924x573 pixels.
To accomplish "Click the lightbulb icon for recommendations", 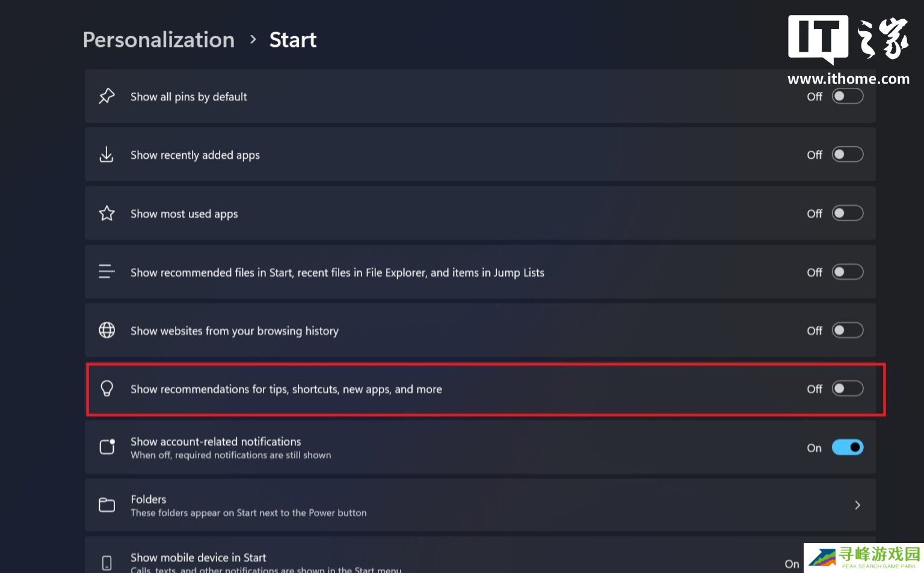I will 106,388.
